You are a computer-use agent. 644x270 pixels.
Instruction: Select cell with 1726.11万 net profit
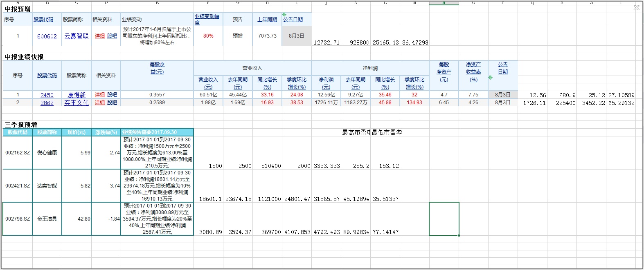point(326,103)
